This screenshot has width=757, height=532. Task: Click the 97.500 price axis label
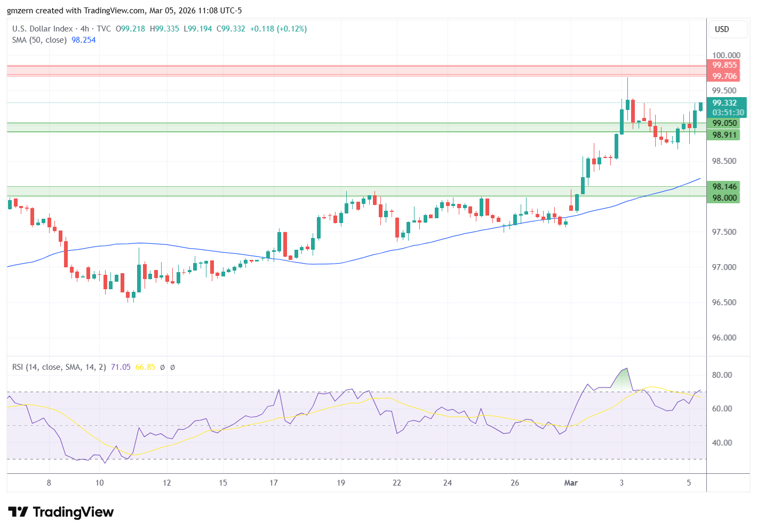tap(724, 232)
